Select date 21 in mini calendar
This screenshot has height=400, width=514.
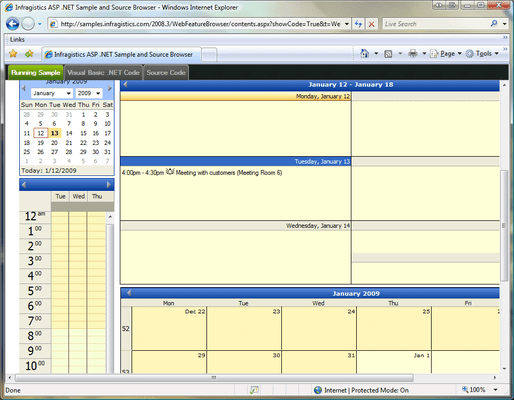[69, 143]
